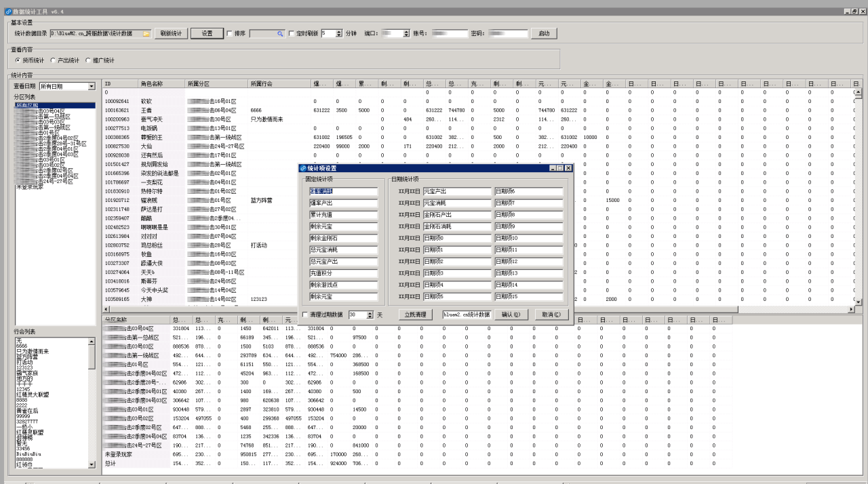Confirm settings with the 确认 button
Image resolution: width=868 pixels, height=484 pixels.
click(511, 315)
